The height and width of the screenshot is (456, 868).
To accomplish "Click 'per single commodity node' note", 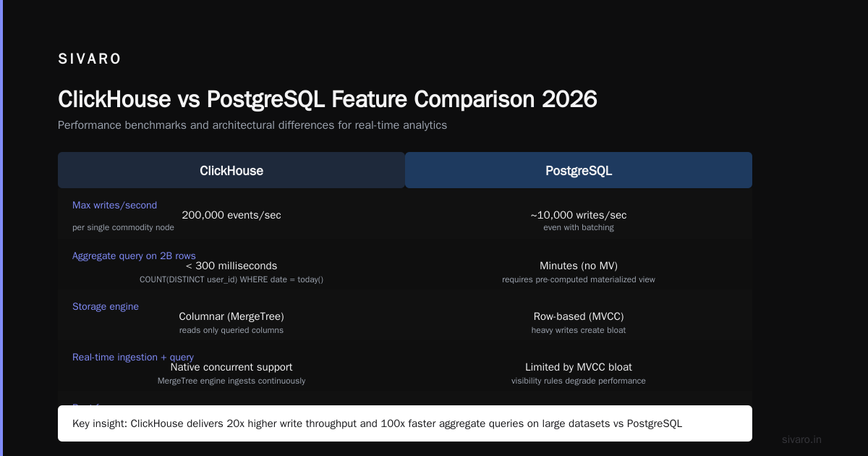I will (x=123, y=227).
